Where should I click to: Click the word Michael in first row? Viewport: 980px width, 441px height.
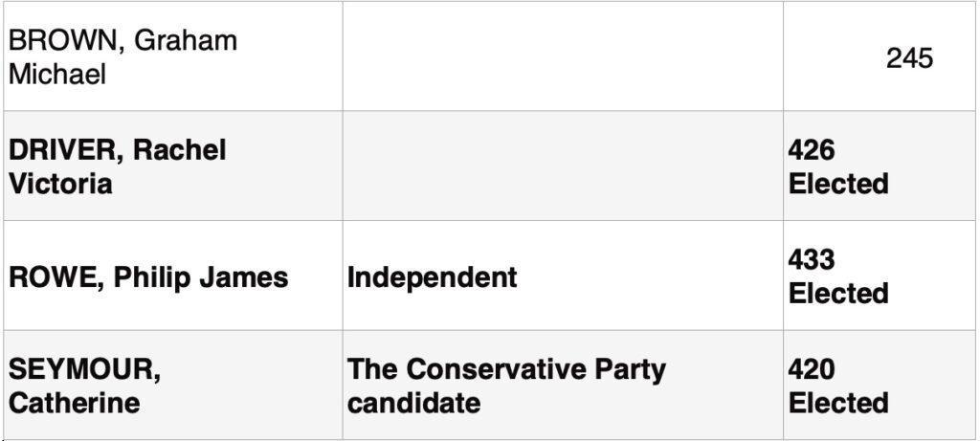[x=56, y=75]
